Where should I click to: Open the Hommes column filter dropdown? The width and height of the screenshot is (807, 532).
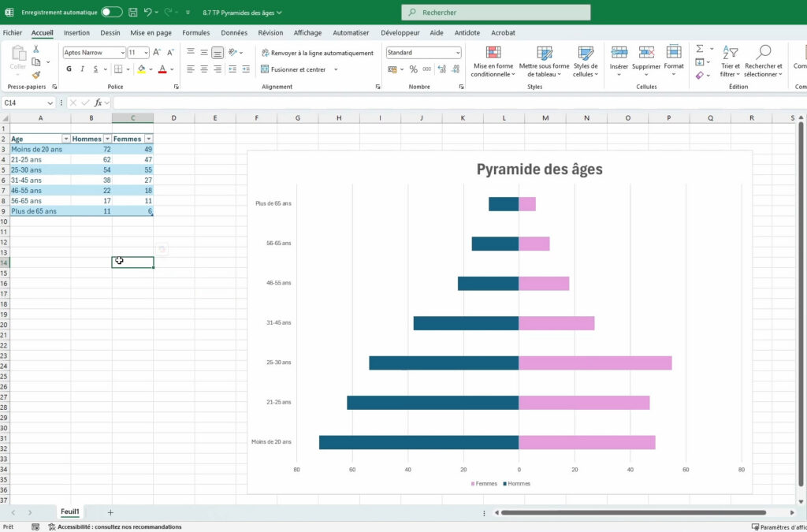(x=107, y=139)
